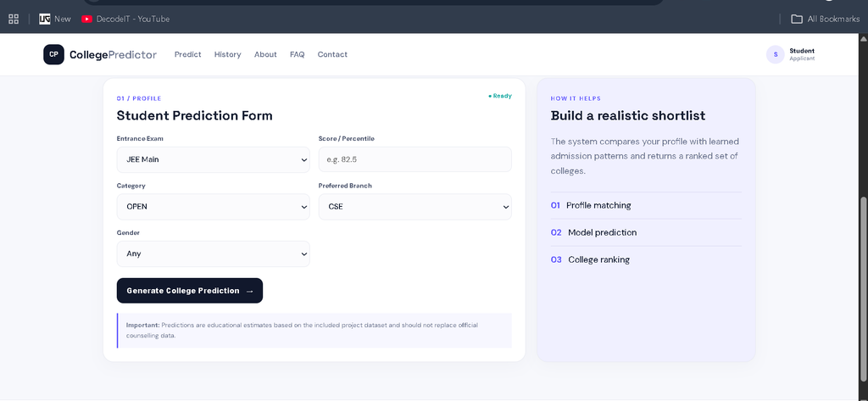868x401 pixels.
Task: Expand the Entrance Exam dropdown
Action: click(x=213, y=159)
